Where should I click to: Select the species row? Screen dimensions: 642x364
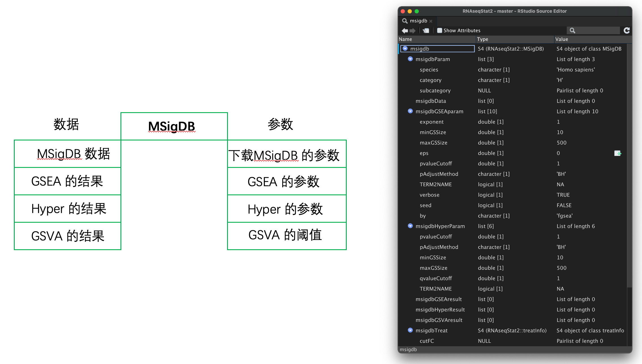(x=512, y=70)
